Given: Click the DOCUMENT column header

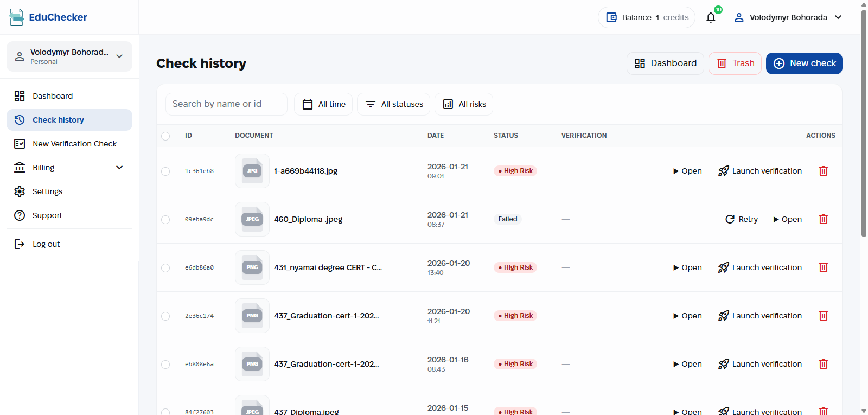Looking at the screenshot, I should click(254, 136).
